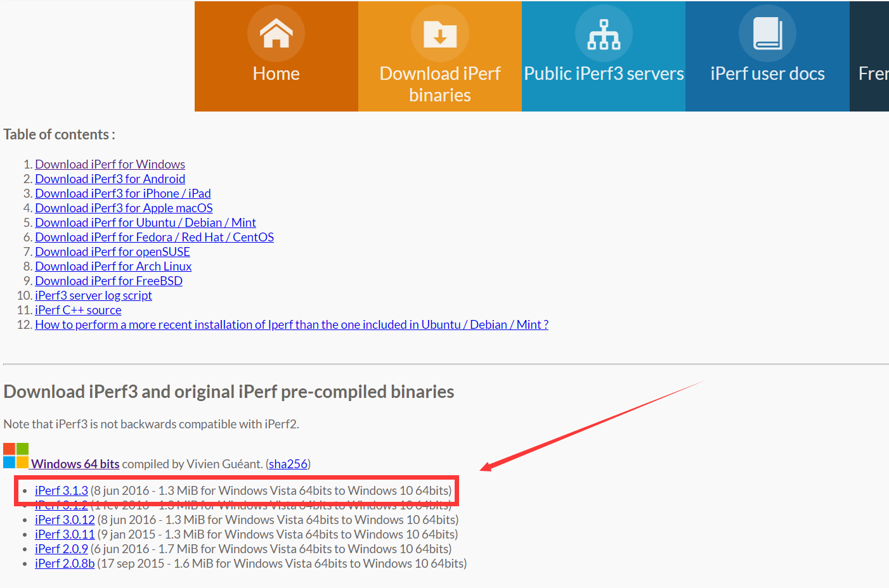This screenshot has width=889, height=588.
Task: Click the iPerf 3.1.3 date and size text
Action: pos(271,490)
